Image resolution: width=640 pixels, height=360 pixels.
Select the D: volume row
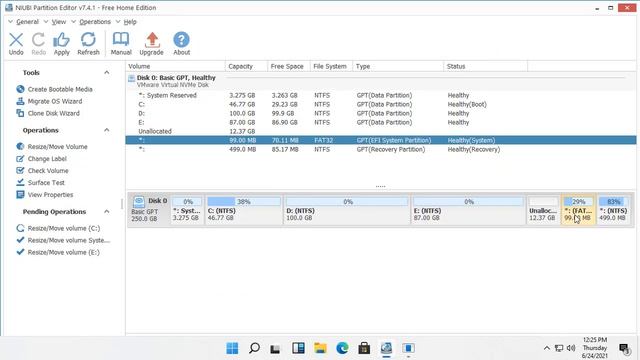381,113
